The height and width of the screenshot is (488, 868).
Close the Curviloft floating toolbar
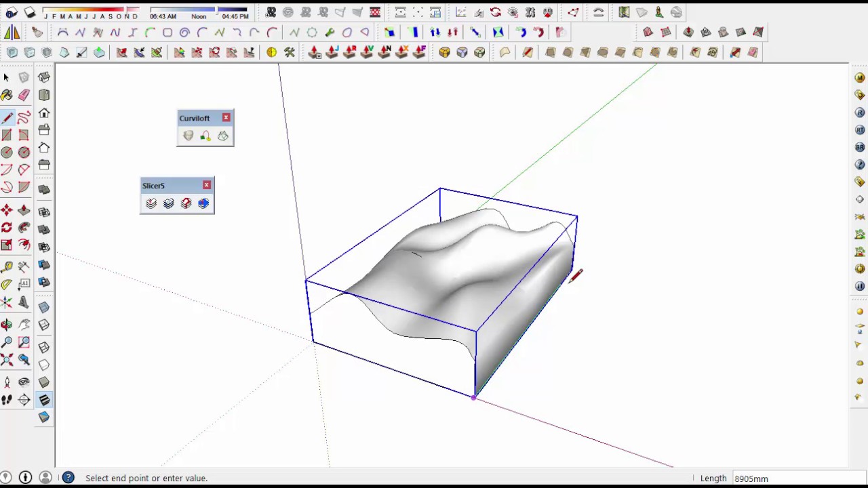click(x=226, y=118)
